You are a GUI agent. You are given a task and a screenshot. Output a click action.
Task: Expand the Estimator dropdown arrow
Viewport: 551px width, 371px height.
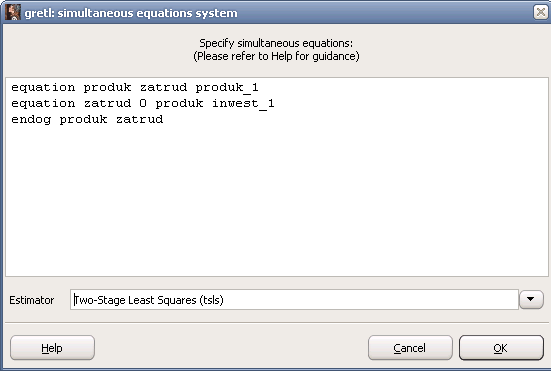[531, 299]
